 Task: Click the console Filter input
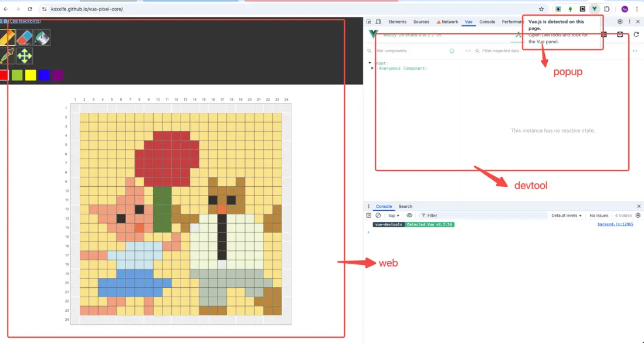(x=484, y=216)
